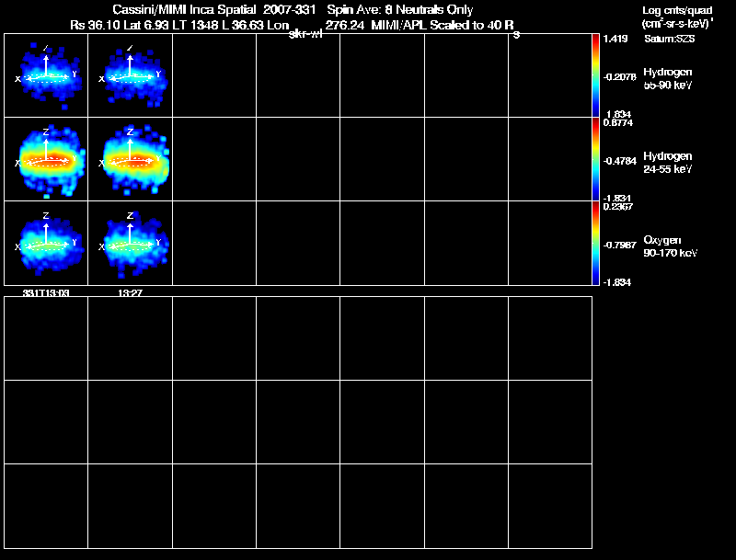
Task: Click the 'MIMI/APL Scaled to 40 R' text
Action: [x=443, y=26]
